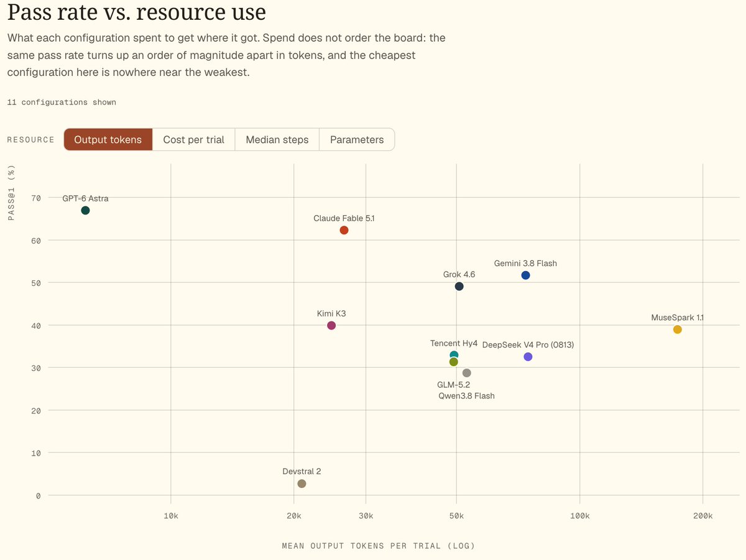This screenshot has height=560, width=746.
Task: Click the y-axis '10' tick label
Action: pyautogui.click(x=36, y=453)
